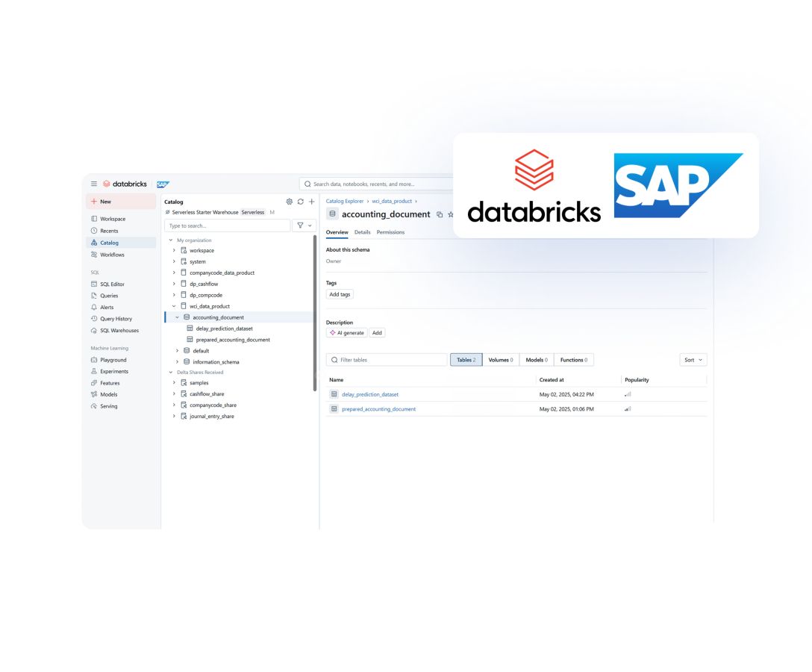The width and height of the screenshot is (812, 672).
Task: Open the Sort dropdown above the table list
Action: pos(693,360)
